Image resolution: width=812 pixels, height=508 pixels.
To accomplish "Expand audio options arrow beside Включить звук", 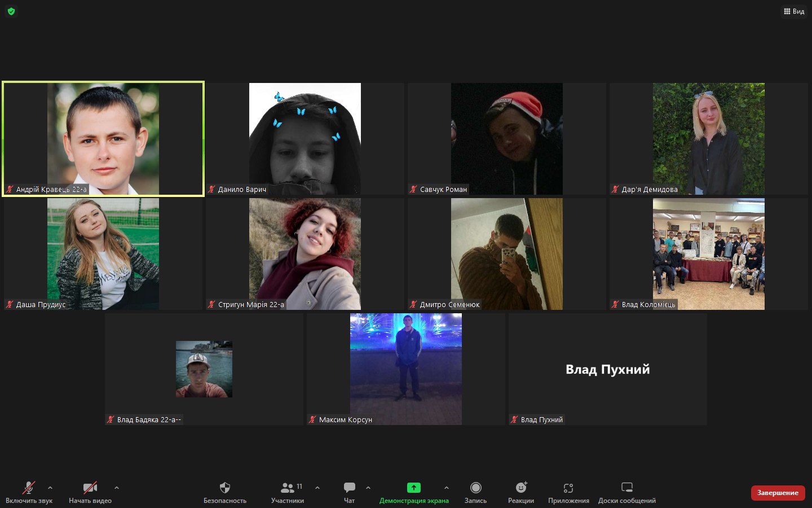I will tap(50, 488).
